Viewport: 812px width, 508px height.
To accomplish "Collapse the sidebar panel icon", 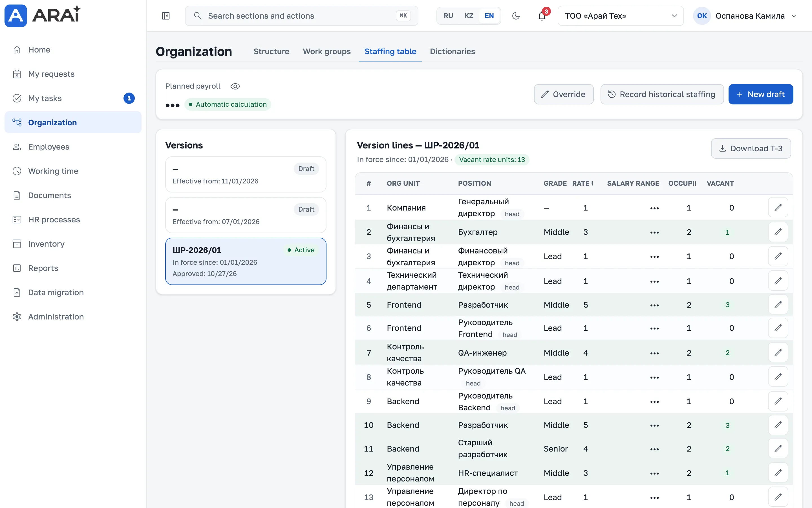I will (166, 16).
